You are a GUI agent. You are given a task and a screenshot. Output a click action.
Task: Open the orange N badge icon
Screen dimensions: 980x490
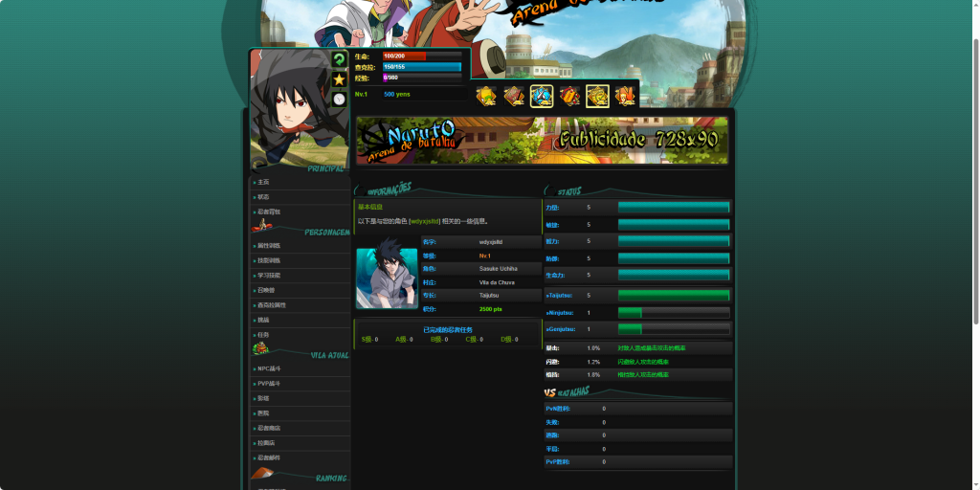[625, 97]
